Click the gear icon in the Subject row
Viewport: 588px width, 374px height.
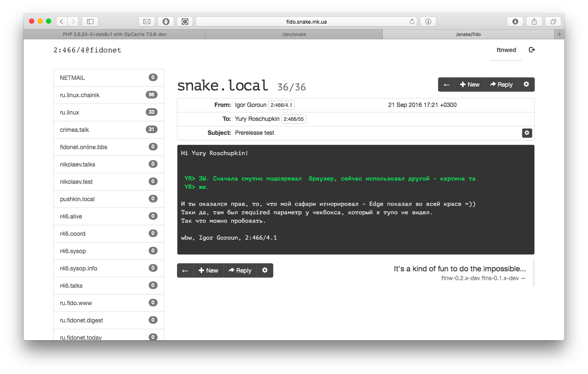[527, 133]
